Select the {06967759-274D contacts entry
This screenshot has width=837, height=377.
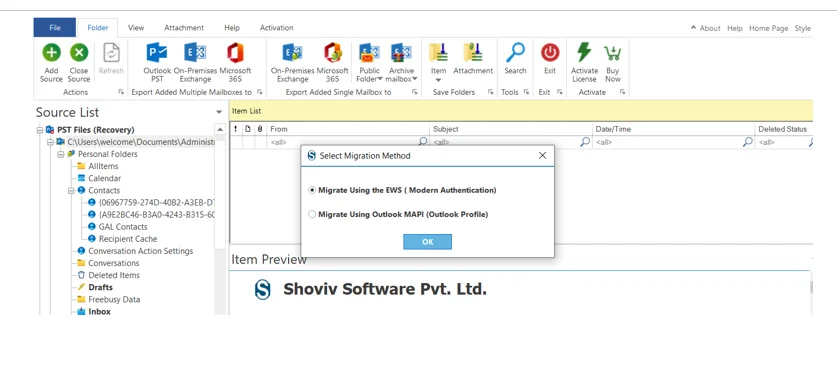coord(156,203)
